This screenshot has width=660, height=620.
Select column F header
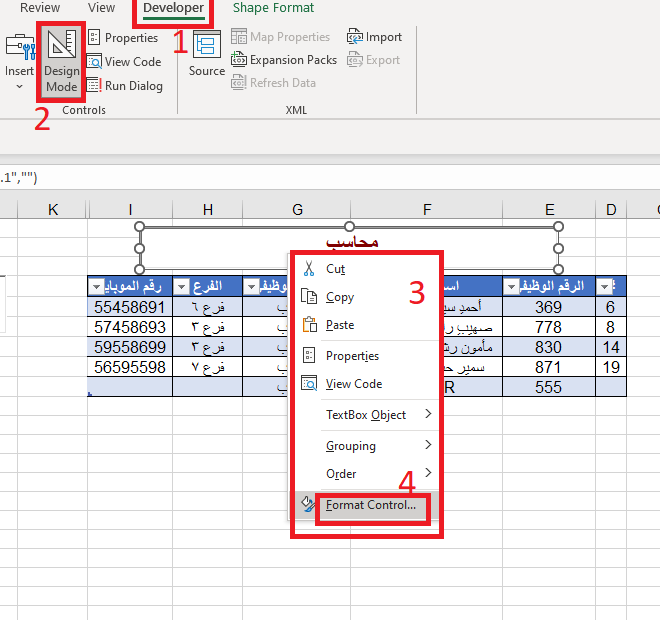[426, 209]
